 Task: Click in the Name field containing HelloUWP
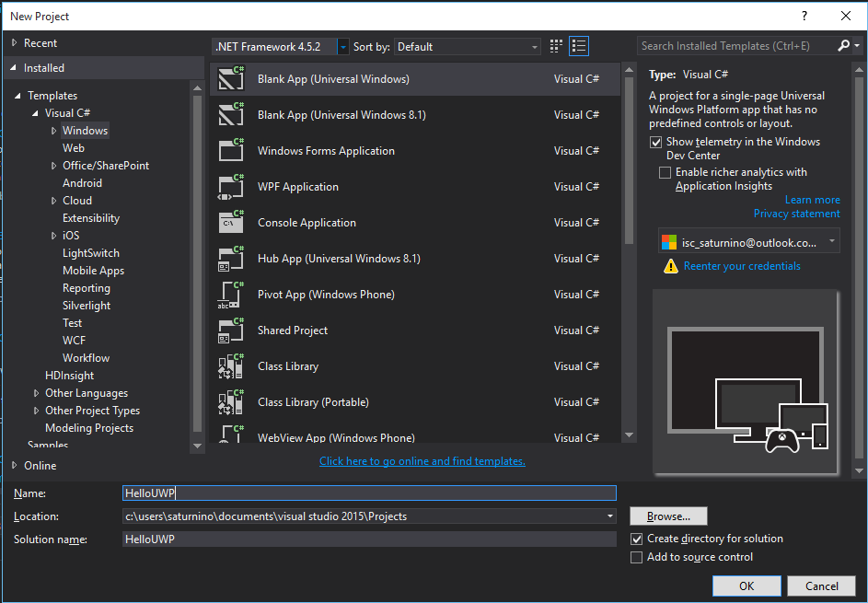[369, 493]
